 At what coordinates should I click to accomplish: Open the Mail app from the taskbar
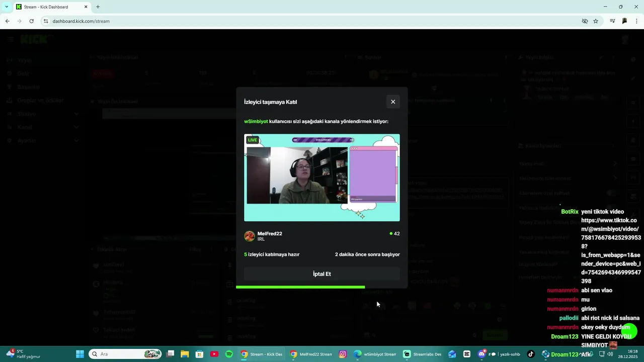coord(452,354)
